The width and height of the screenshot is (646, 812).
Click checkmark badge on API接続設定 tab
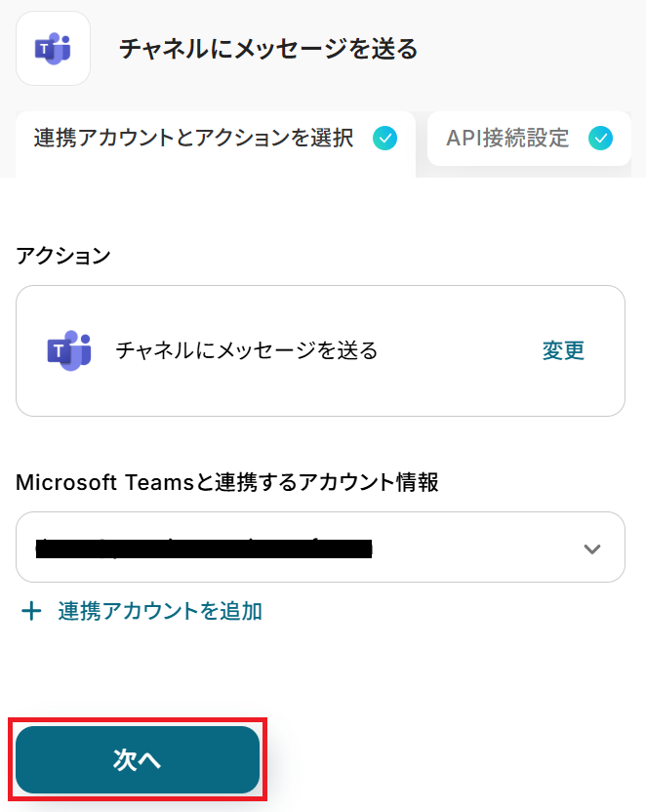[601, 138]
